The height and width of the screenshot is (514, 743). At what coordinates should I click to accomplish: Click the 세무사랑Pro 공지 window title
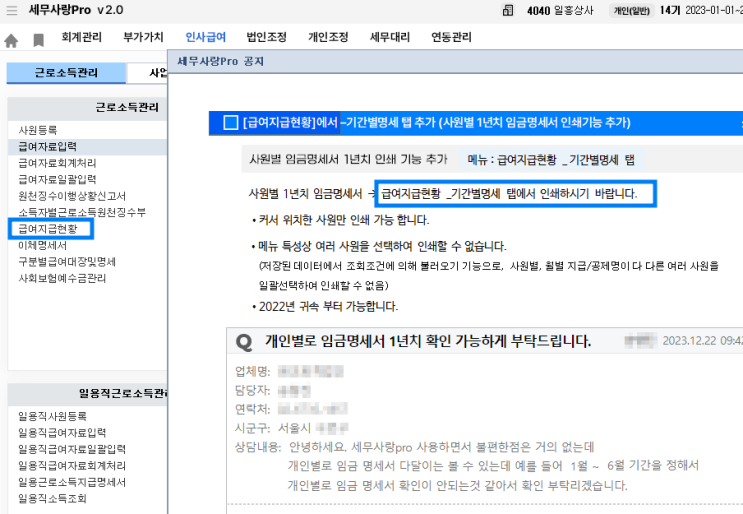[220, 61]
